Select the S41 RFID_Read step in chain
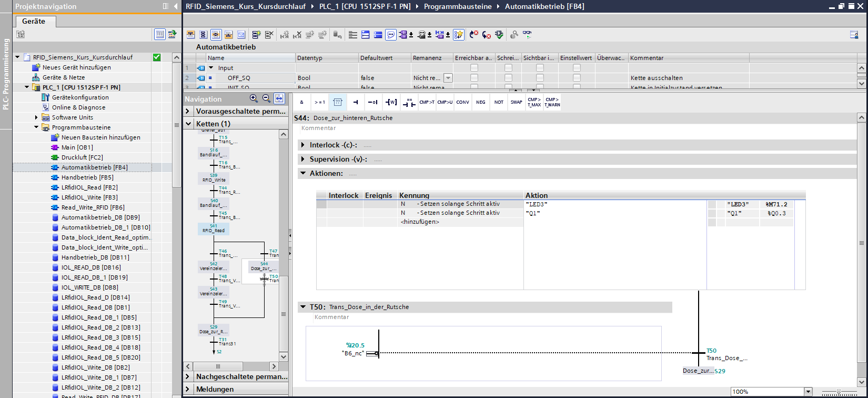Viewport: 868px width, 398px height. tap(214, 228)
